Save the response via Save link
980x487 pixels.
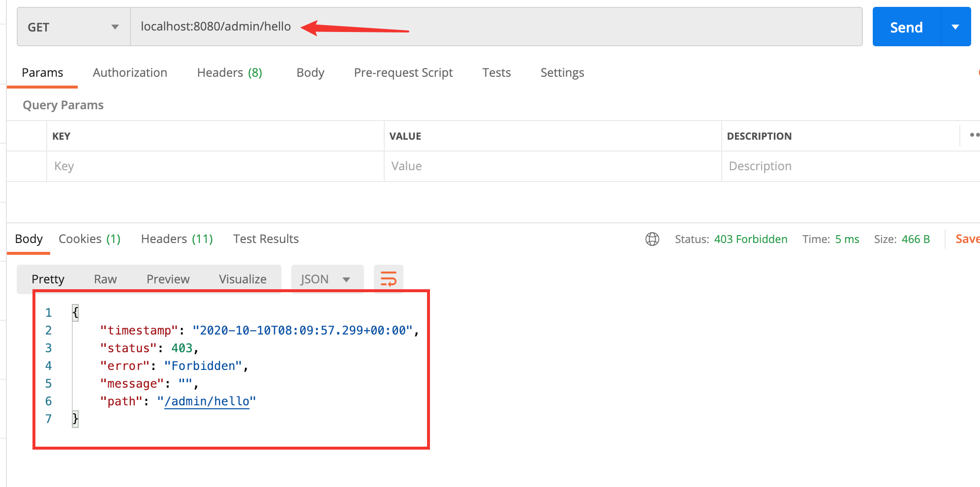[967, 239]
